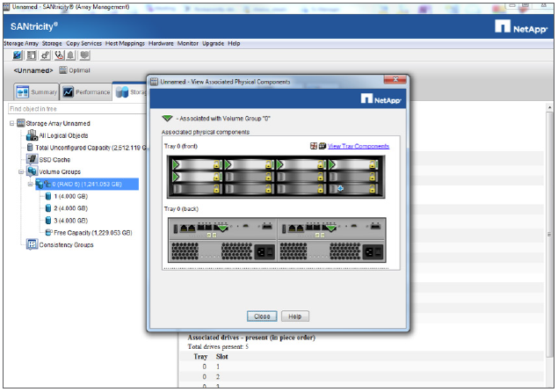Screen dimensions: 558x392
Task: Click the Tray 0 (front) label
Action: (x=181, y=146)
